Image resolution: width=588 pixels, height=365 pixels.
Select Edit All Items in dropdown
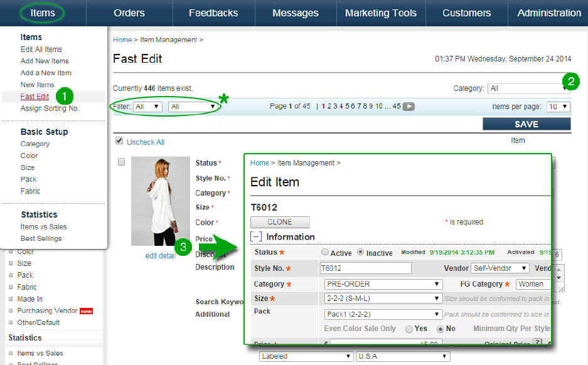pos(41,50)
